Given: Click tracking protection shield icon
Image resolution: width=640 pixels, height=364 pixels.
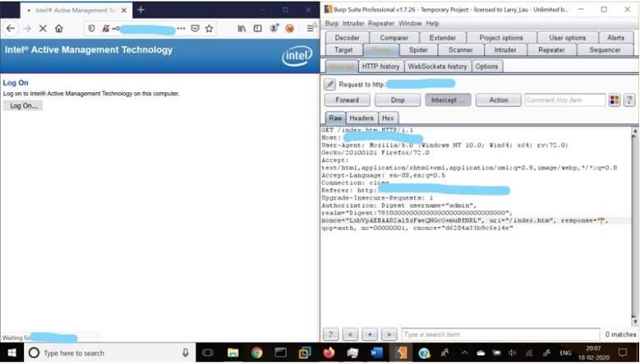Looking at the screenshot, I should 91,28.
